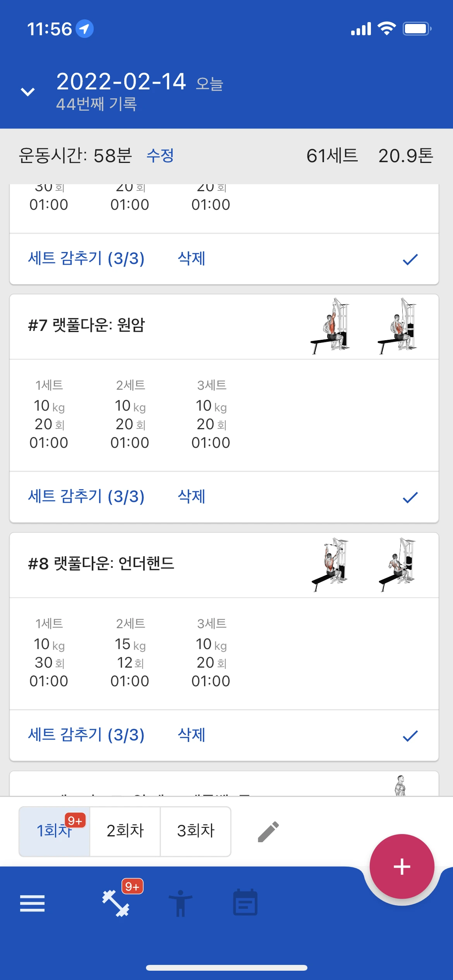This screenshot has height=980, width=453.
Task: Collapse sets of #7 with 세트 감추기
Action: [x=86, y=497]
